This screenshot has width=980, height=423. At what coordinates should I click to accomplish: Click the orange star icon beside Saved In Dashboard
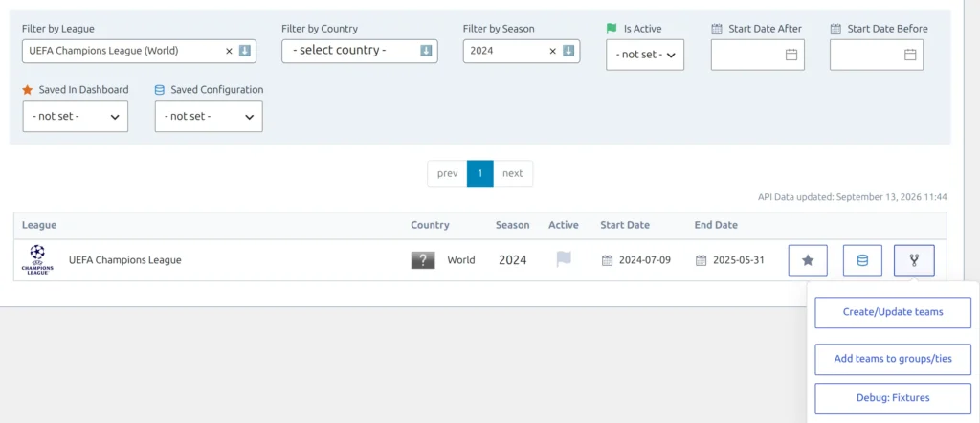click(28, 90)
